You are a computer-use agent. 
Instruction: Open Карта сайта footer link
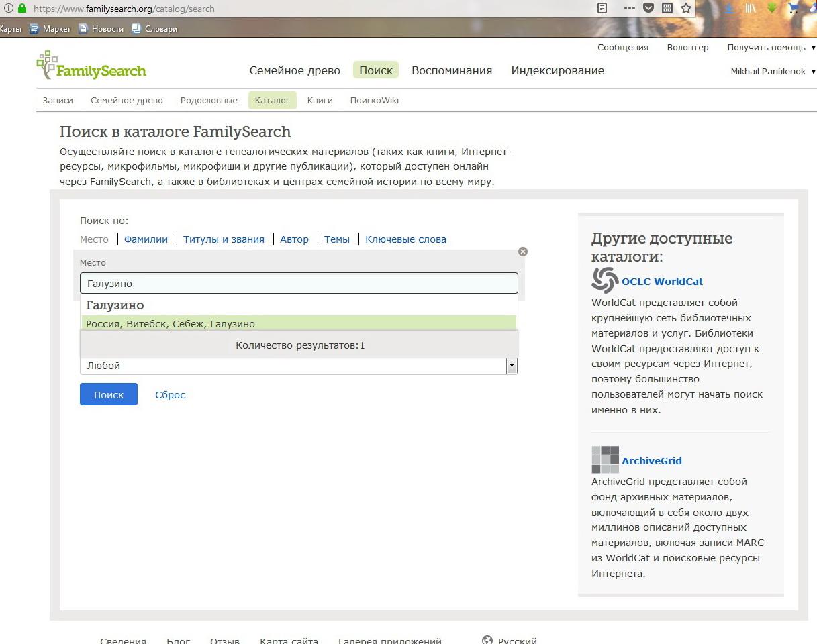tap(289, 641)
